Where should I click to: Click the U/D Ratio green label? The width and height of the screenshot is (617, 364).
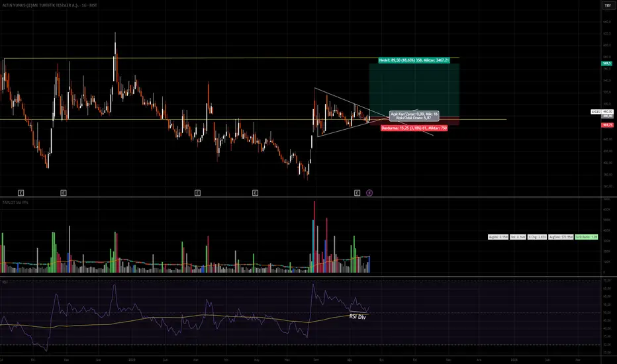(x=587, y=237)
